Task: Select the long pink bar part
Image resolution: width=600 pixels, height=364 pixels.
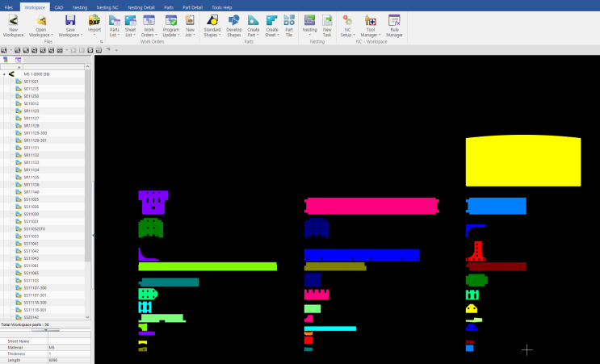Action: coord(371,206)
